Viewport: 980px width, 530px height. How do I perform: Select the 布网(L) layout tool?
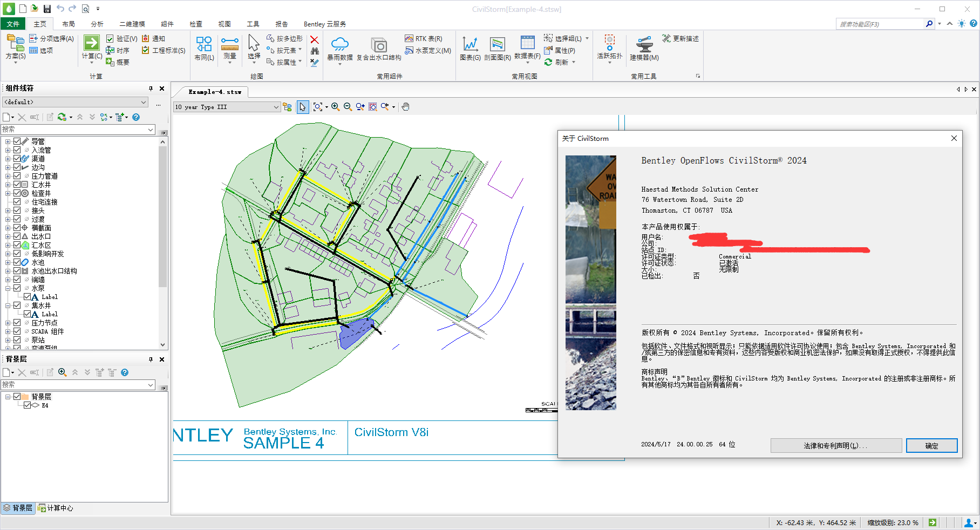click(x=204, y=49)
